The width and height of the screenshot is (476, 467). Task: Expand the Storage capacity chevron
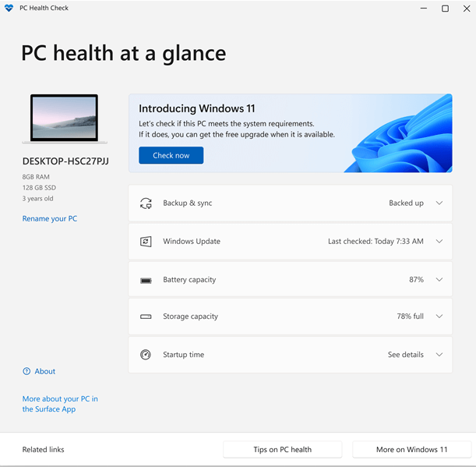(439, 317)
